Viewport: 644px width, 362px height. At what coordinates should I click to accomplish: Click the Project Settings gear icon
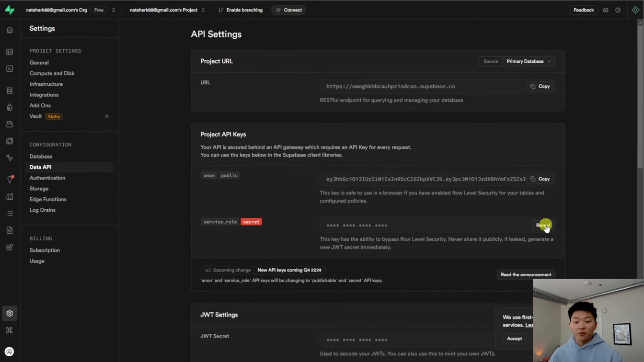click(10, 313)
